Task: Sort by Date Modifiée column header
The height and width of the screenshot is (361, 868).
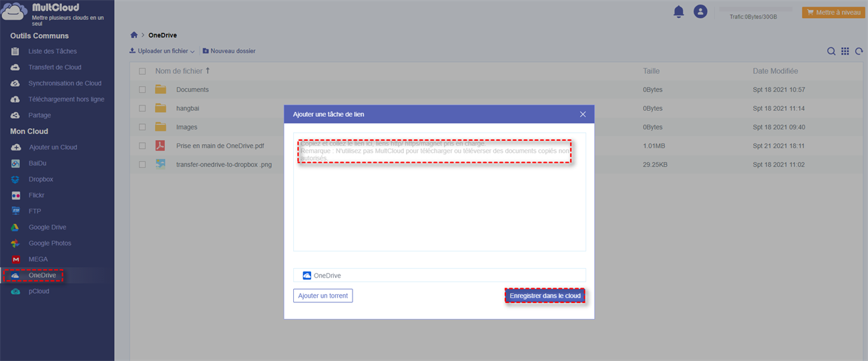Action: pyautogui.click(x=775, y=71)
